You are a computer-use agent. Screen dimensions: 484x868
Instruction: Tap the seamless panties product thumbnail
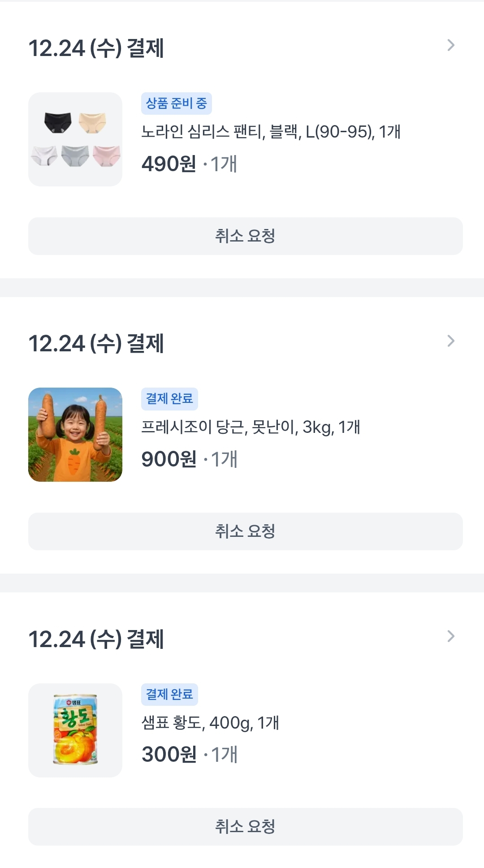click(x=75, y=139)
